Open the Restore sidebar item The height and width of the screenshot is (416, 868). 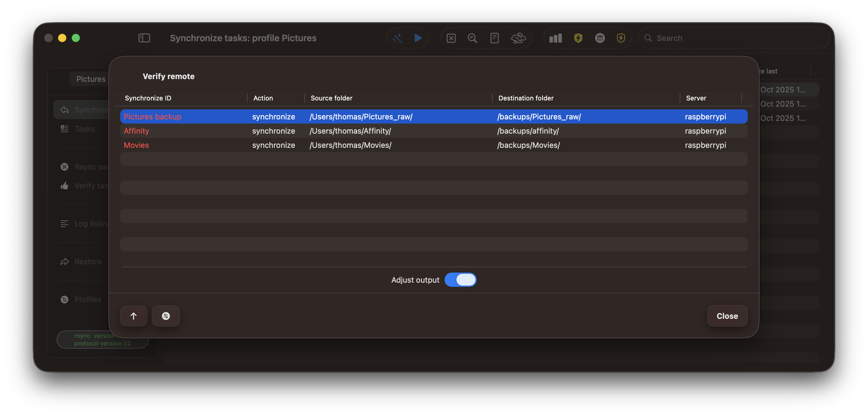[88, 262]
